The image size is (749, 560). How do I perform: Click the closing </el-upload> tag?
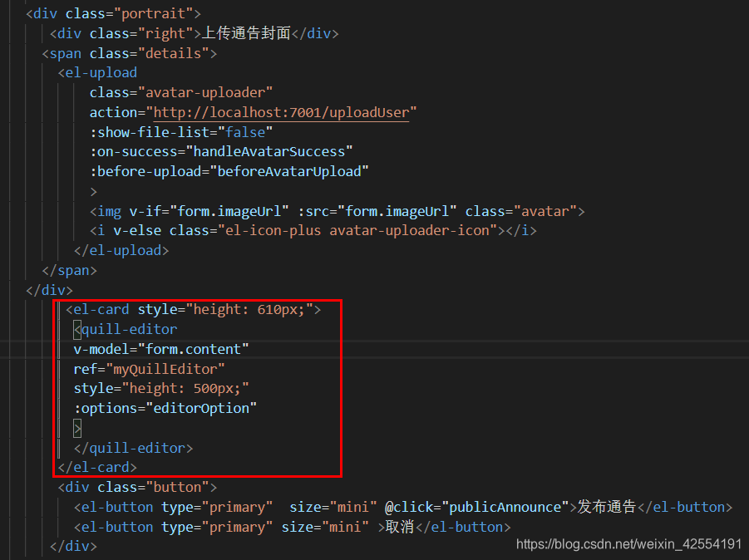pos(121,251)
